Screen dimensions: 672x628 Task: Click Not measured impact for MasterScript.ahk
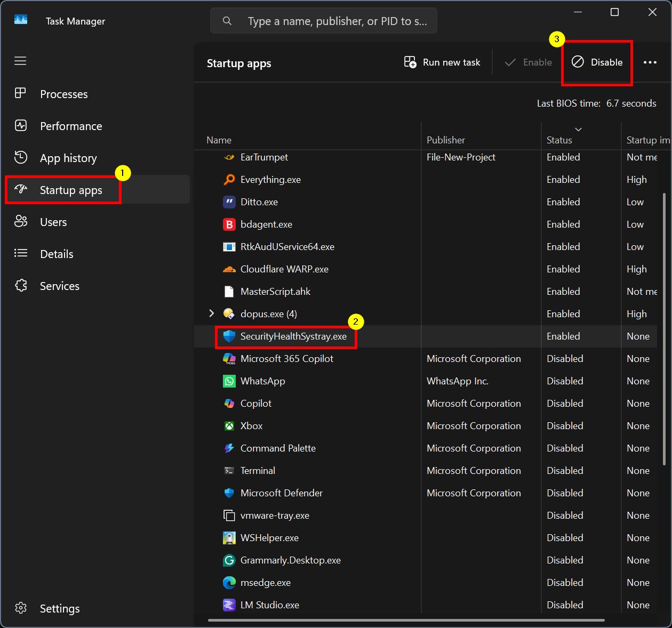click(x=642, y=292)
